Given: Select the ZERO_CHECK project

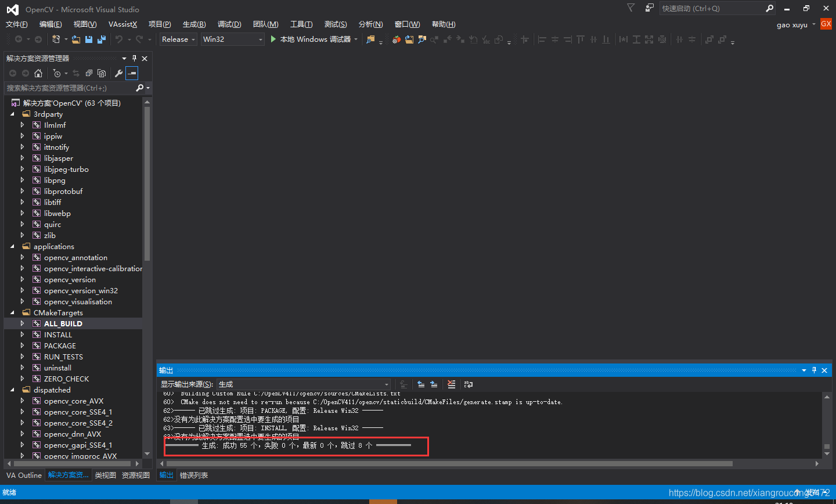Looking at the screenshot, I should (x=66, y=379).
